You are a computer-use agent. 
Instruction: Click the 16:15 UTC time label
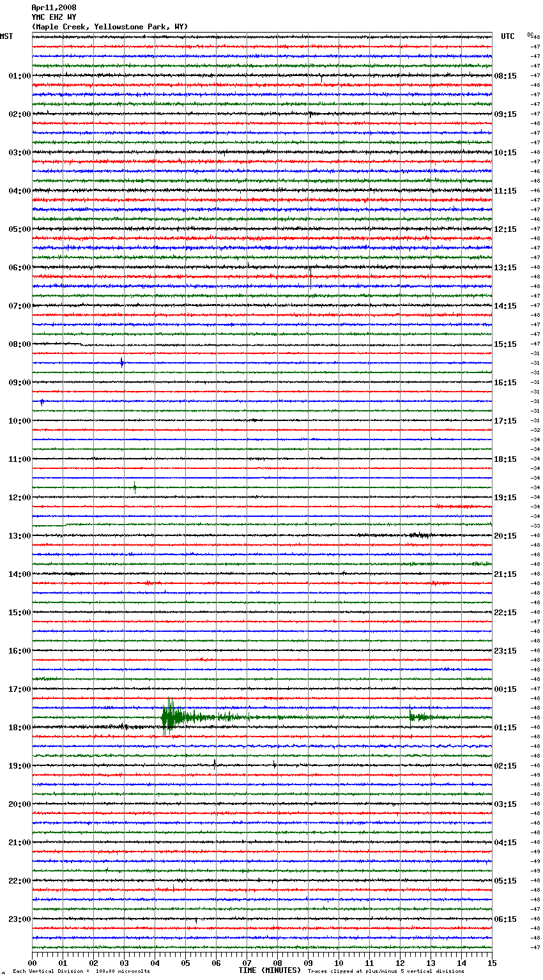(505, 383)
